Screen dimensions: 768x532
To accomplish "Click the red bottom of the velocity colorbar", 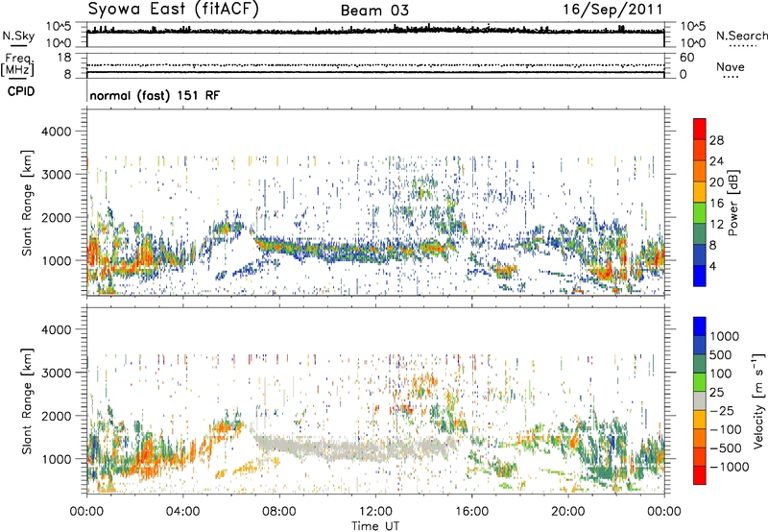I will pyautogui.click(x=700, y=475).
